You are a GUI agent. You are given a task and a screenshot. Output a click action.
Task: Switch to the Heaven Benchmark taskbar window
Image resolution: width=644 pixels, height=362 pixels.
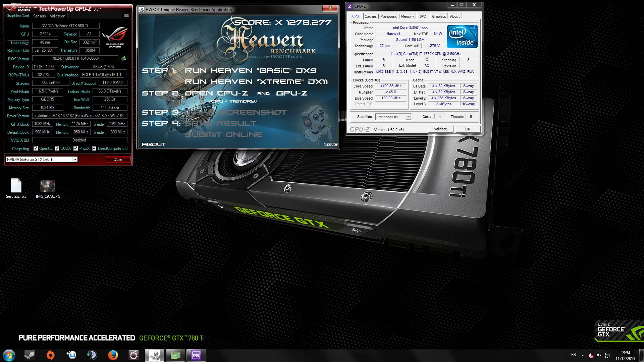pos(155,355)
